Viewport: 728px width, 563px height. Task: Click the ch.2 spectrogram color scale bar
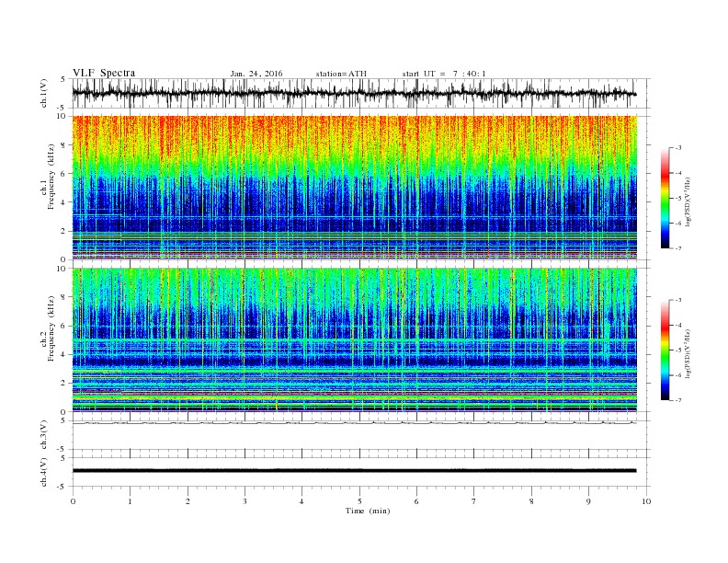coord(665,350)
